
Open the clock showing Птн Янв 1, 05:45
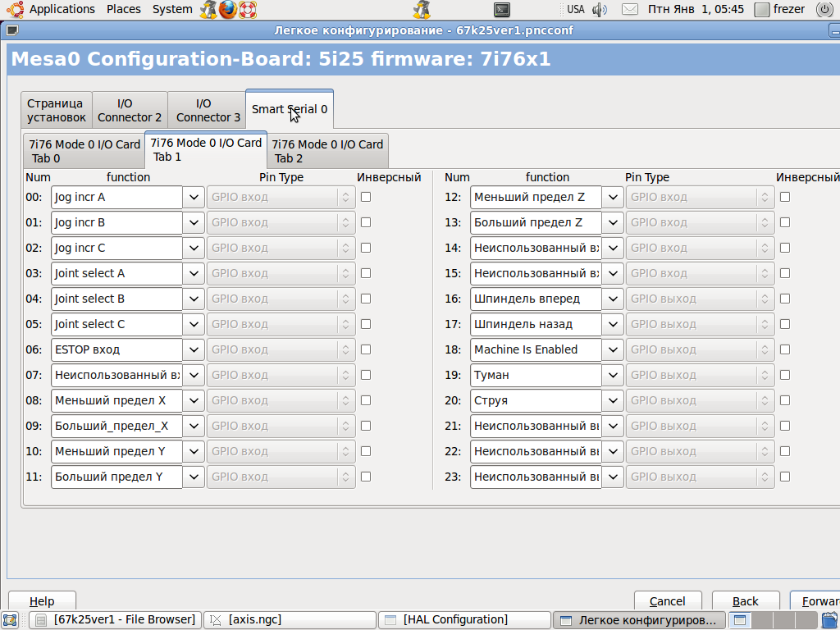(696, 9)
